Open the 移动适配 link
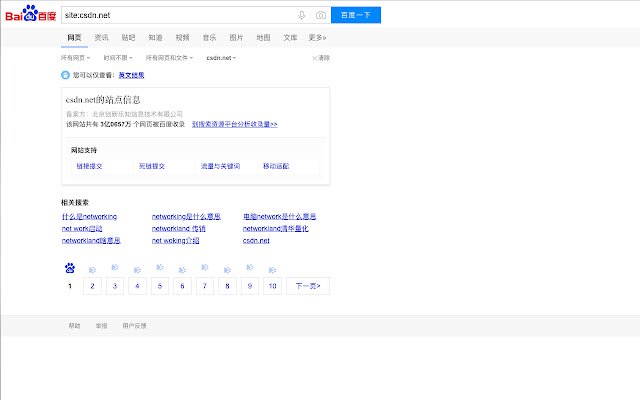Image resolution: width=640 pixels, height=400 pixels. click(x=276, y=166)
